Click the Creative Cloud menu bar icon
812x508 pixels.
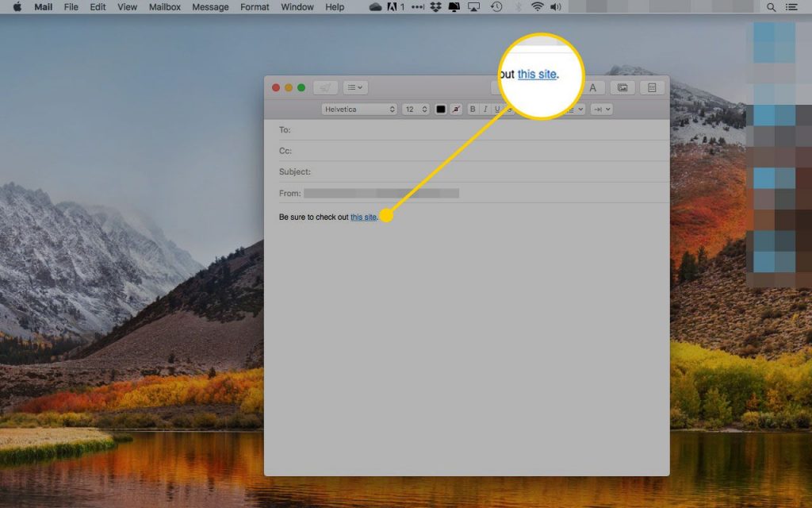click(375, 6)
